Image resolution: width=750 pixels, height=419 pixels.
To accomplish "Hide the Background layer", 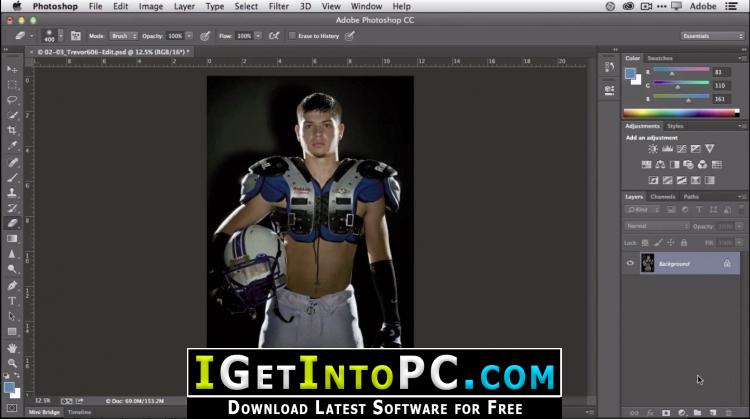I will [630, 264].
